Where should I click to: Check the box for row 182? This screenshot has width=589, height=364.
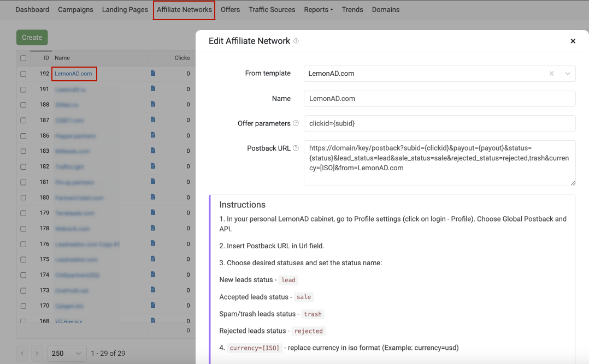pos(23,166)
